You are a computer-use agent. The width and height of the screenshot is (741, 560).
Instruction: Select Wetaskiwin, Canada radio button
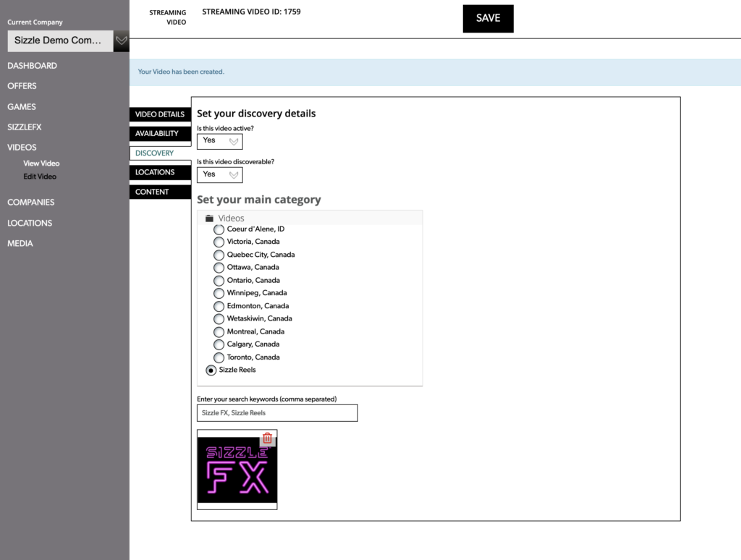coord(219,319)
